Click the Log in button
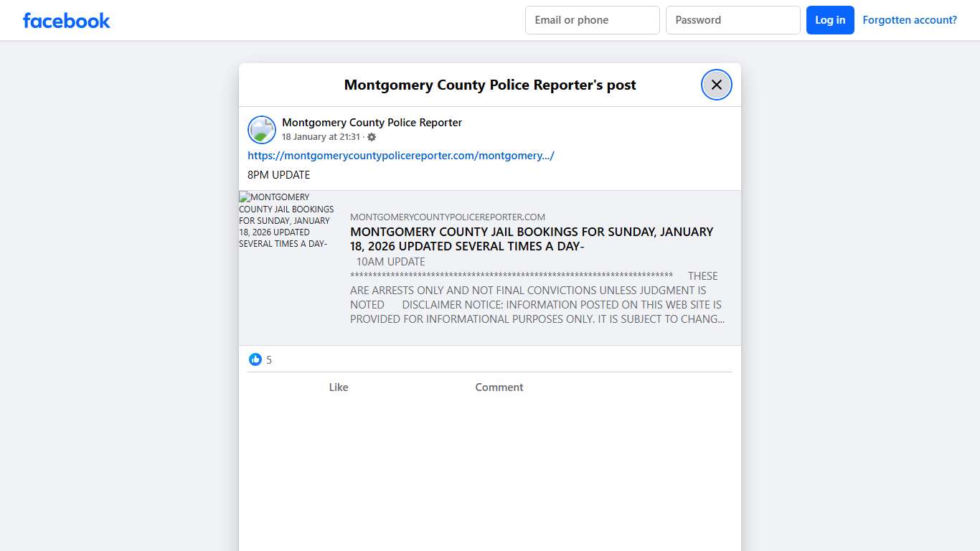980x551 pixels. 830,20
